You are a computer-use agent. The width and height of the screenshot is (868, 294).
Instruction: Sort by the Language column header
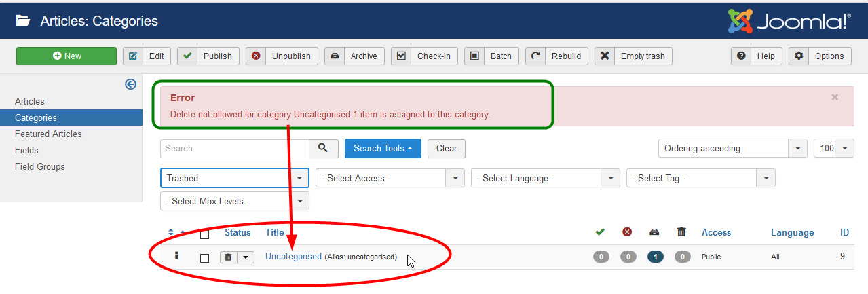pyautogui.click(x=792, y=232)
